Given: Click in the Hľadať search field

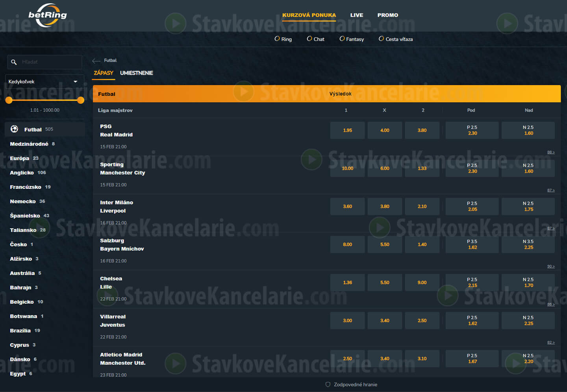Looking at the screenshot, I should [44, 62].
